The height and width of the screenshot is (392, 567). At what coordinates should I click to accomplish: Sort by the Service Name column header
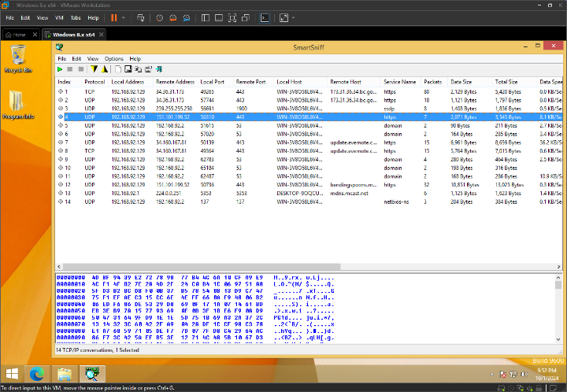point(399,82)
